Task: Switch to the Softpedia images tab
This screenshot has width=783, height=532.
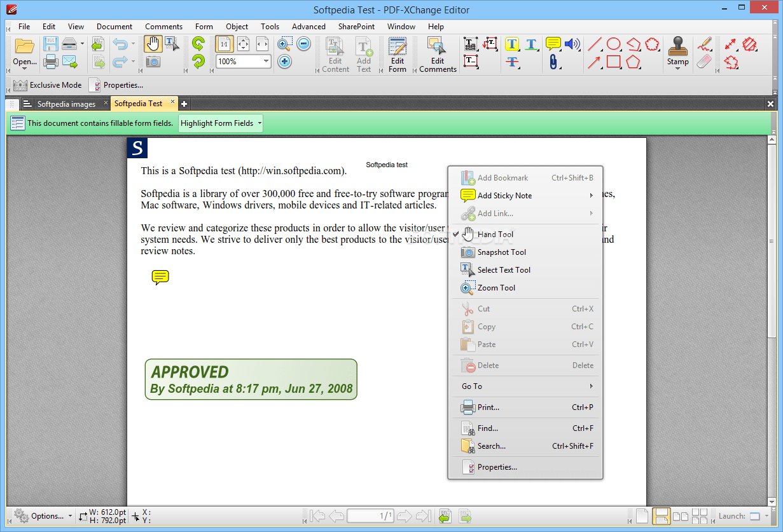Action: point(66,104)
